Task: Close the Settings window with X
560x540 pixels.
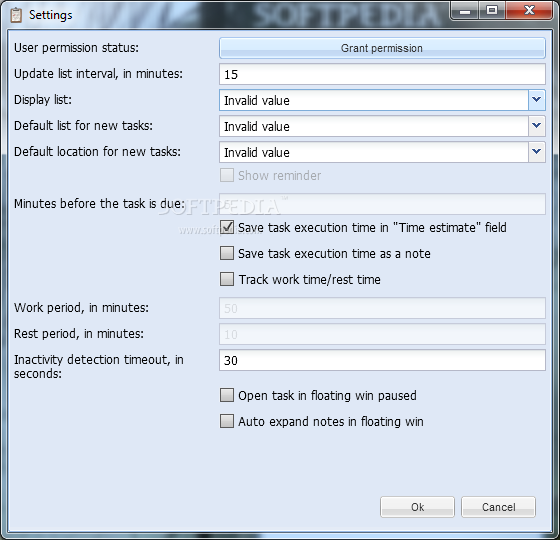Action: tap(529, 10)
